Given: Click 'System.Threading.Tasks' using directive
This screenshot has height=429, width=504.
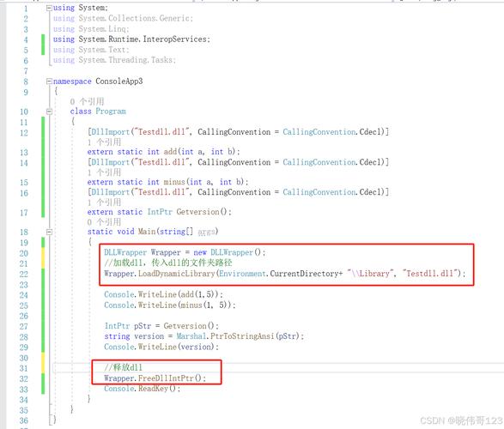Looking at the screenshot, I should (x=126, y=60).
